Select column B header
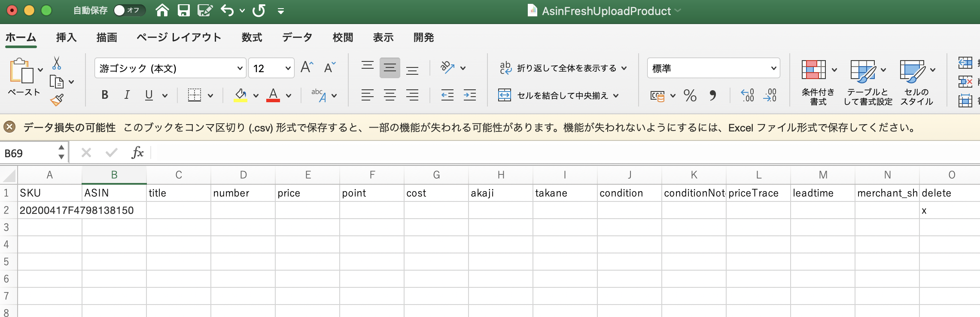The height and width of the screenshot is (317, 980). 114,175
